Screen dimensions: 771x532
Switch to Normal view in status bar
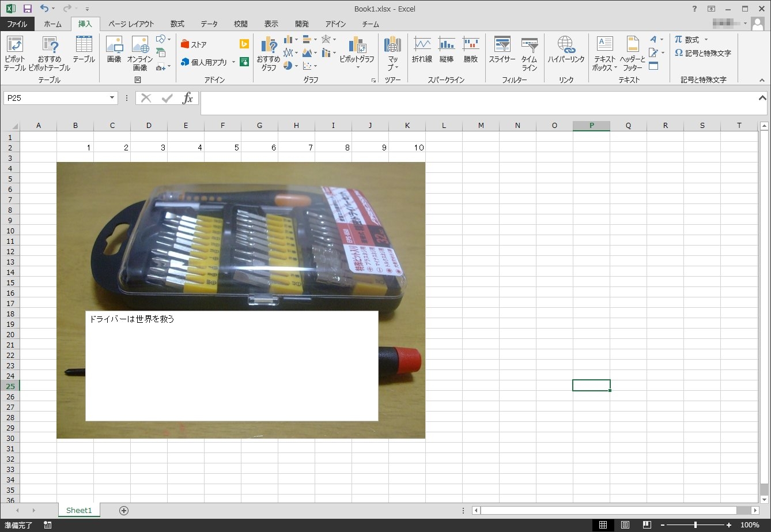click(603, 525)
